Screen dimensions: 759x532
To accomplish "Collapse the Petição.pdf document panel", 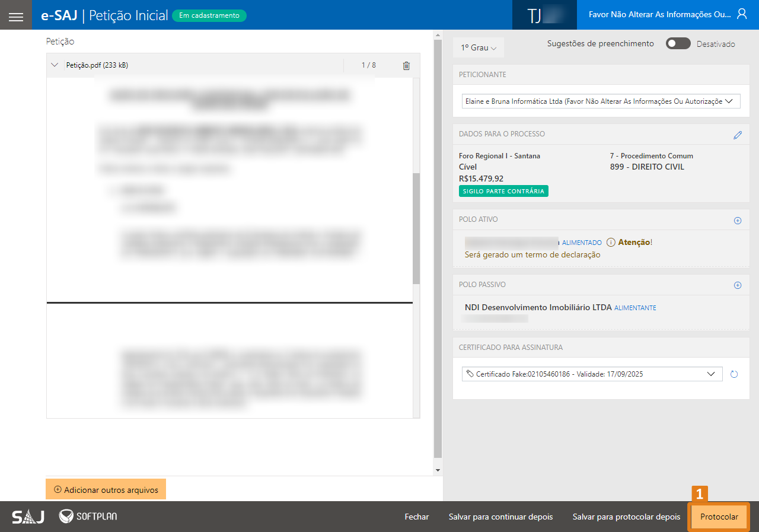I will 55,65.
